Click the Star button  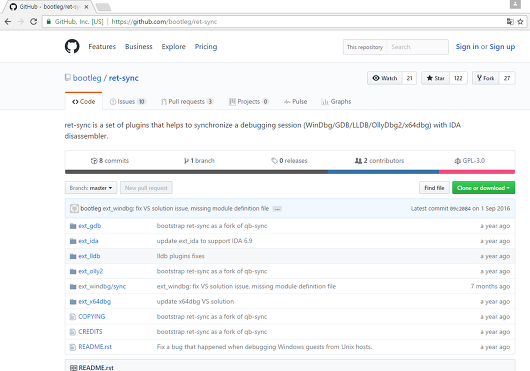pos(435,78)
